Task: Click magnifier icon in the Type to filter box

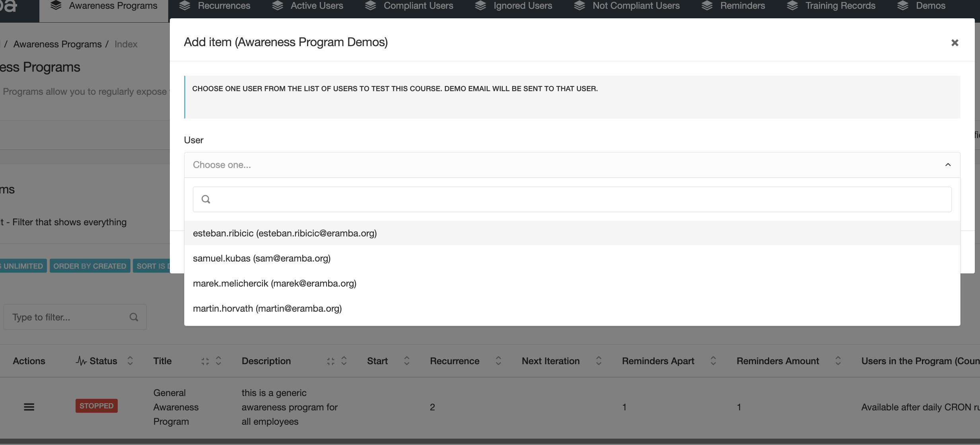Action: click(x=134, y=317)
